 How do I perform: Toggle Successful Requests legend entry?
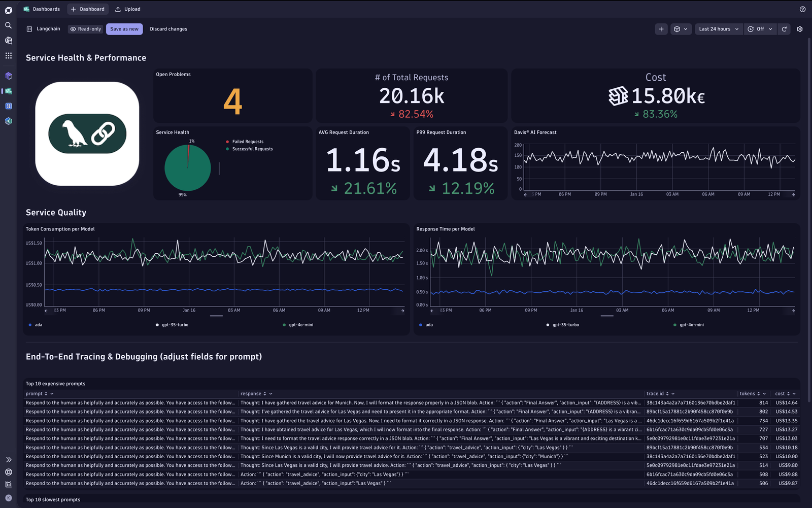point(249,149)
